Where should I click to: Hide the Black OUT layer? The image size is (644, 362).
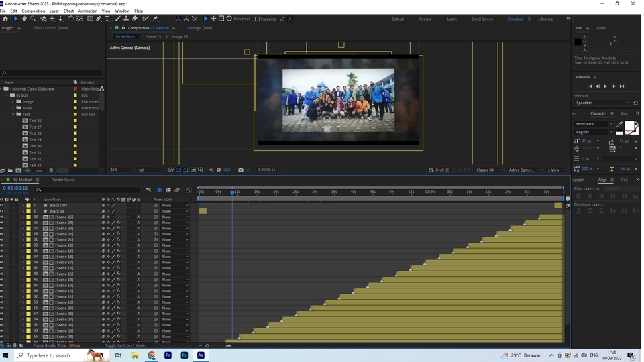click(x=2, y=206)
